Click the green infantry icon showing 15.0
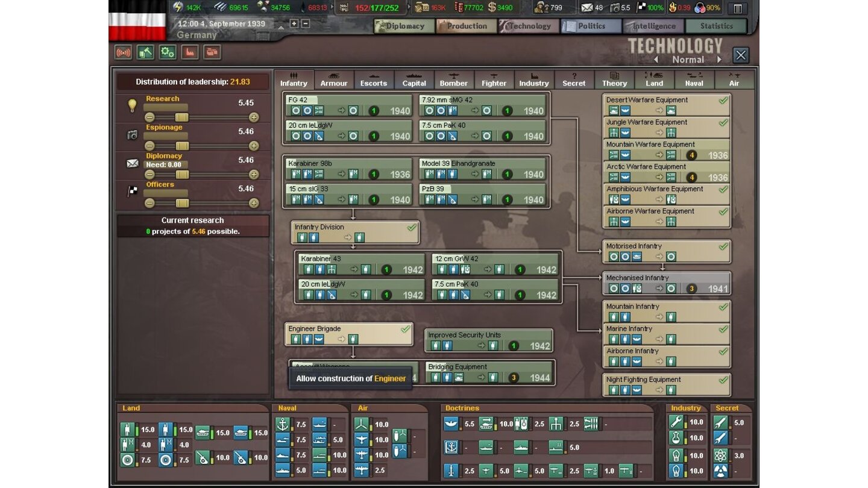Screen dimensions: 868x488 point(128,430)
